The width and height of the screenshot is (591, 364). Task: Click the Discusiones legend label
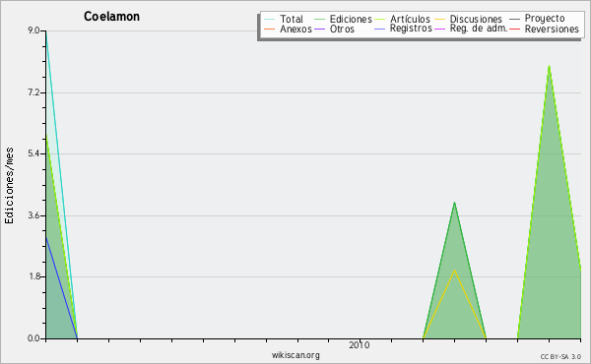tap(476, 19)
